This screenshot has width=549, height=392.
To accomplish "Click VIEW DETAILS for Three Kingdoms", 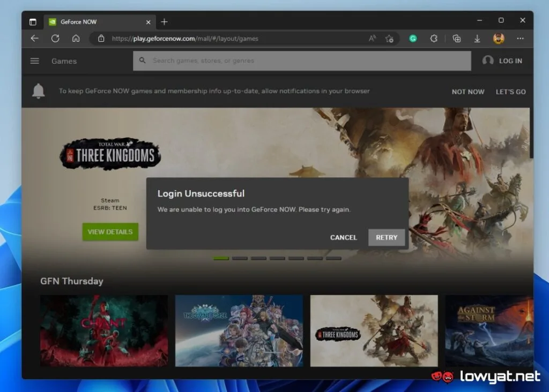I will (x=110, y=232).
